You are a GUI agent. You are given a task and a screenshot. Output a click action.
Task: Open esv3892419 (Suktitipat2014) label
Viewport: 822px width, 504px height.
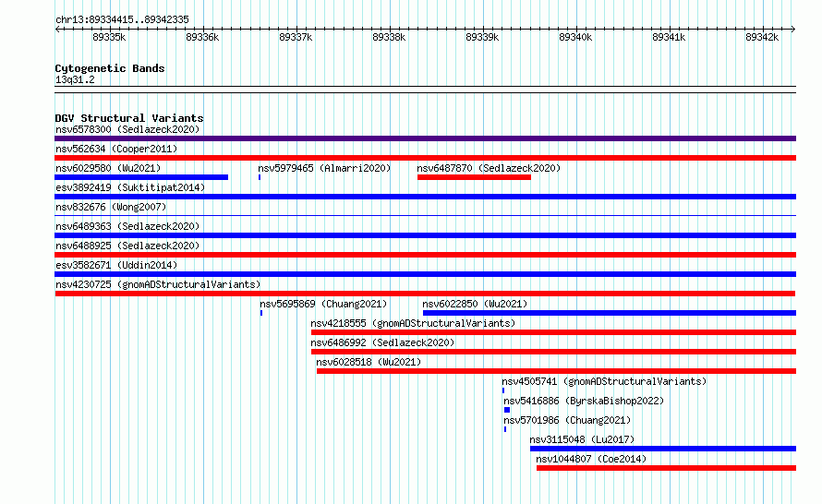click(x=130, y=187)
